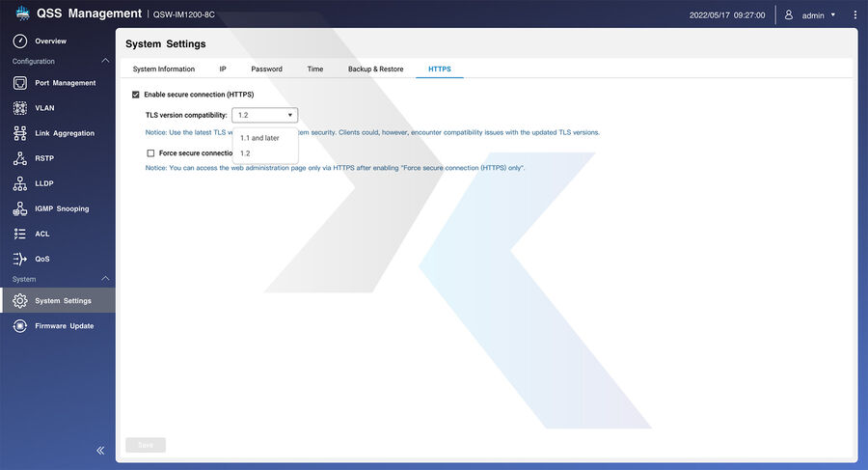Click the three-dot more options icon

pyautogui.click(x=854, y=15)
